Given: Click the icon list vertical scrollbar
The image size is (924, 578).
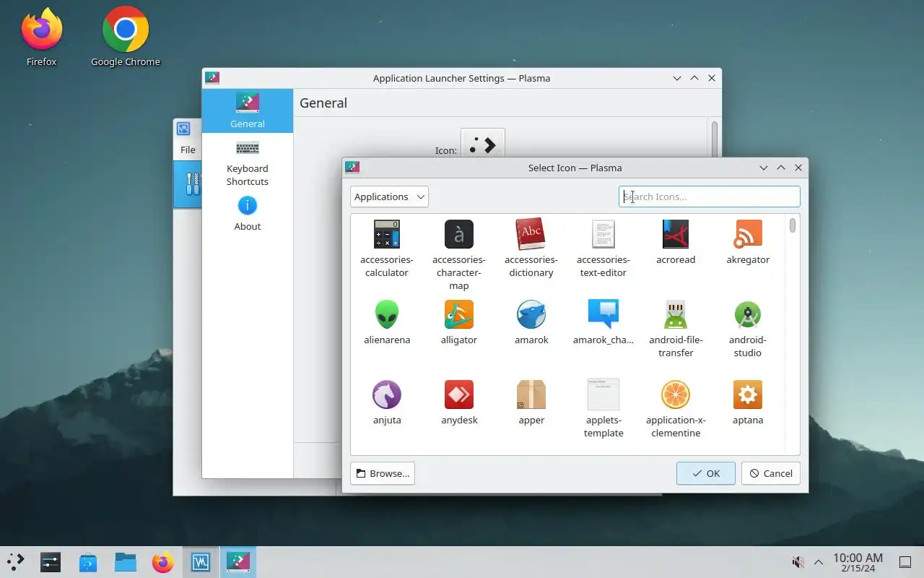Looking at the screenshot, I should click(x=793, y=225).
